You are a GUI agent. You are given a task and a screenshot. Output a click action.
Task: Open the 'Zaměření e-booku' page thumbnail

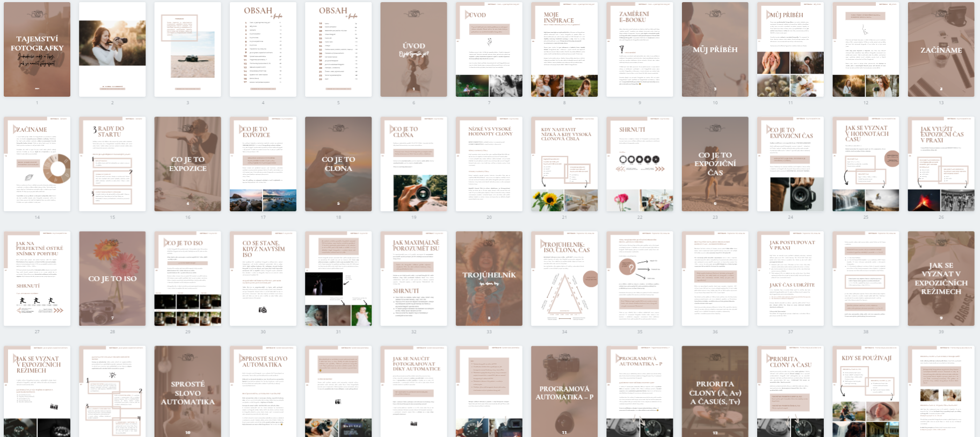pos(640,49)
